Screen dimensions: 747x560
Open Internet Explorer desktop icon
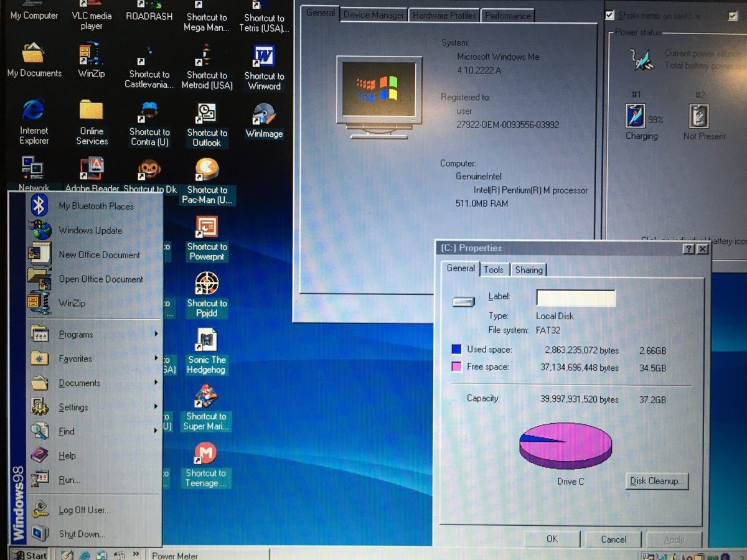tap(34, 121)
